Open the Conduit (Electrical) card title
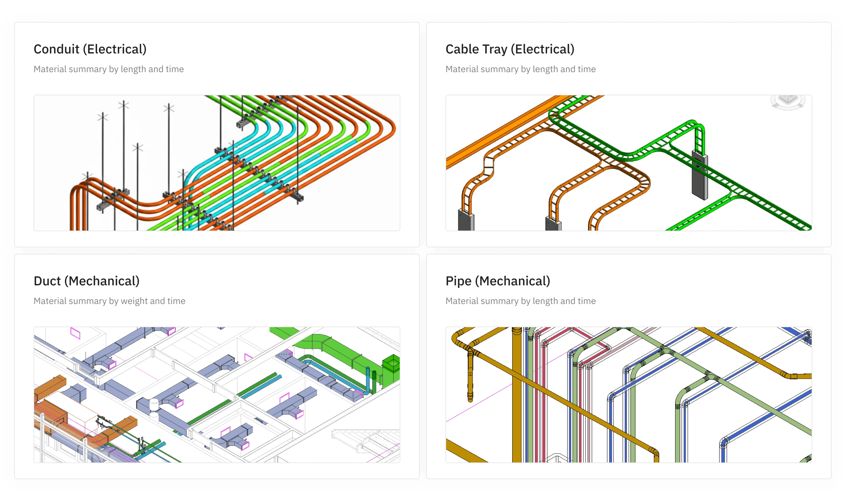 pyautogui.click(x=90, y=49)
